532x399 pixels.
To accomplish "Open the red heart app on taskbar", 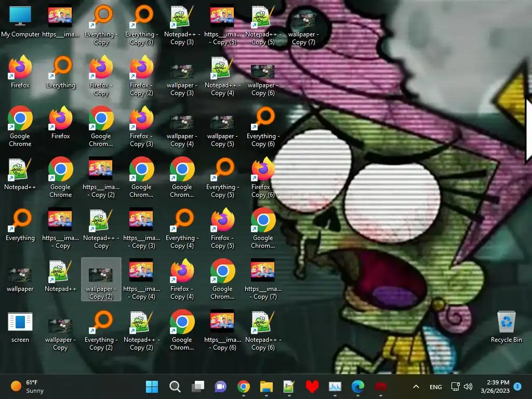I will (x=312, y=387).
